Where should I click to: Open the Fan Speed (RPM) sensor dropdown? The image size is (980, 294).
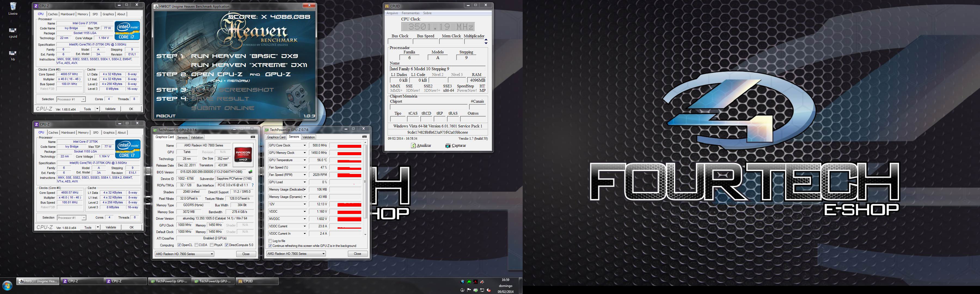click(304, 175)
